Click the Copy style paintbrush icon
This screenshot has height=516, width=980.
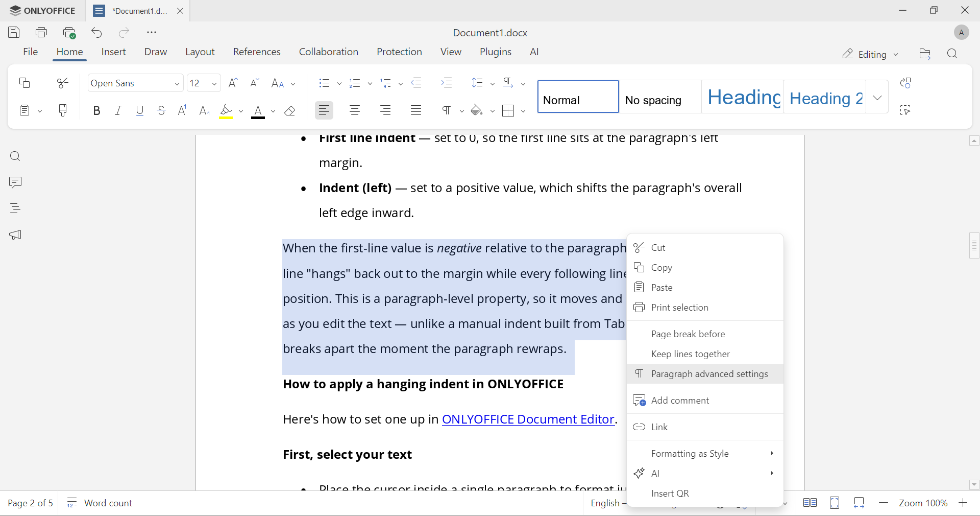coord(63,110)
